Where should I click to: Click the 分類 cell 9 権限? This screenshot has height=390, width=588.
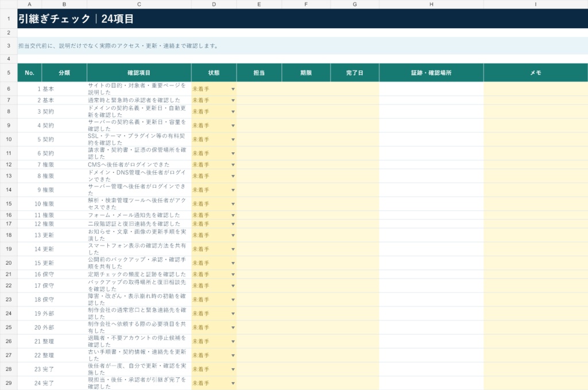point(64,190)
